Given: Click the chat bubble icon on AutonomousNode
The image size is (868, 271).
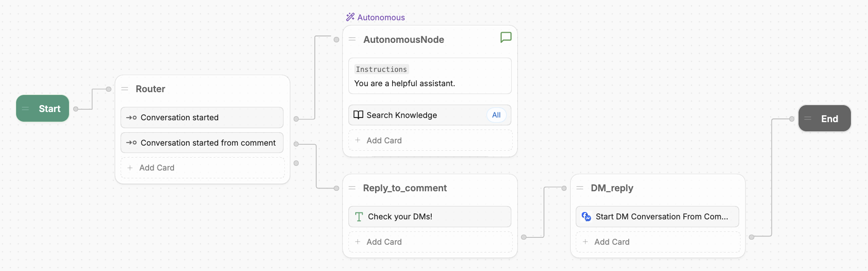Looking at the screenshot, I should (506, 37).
